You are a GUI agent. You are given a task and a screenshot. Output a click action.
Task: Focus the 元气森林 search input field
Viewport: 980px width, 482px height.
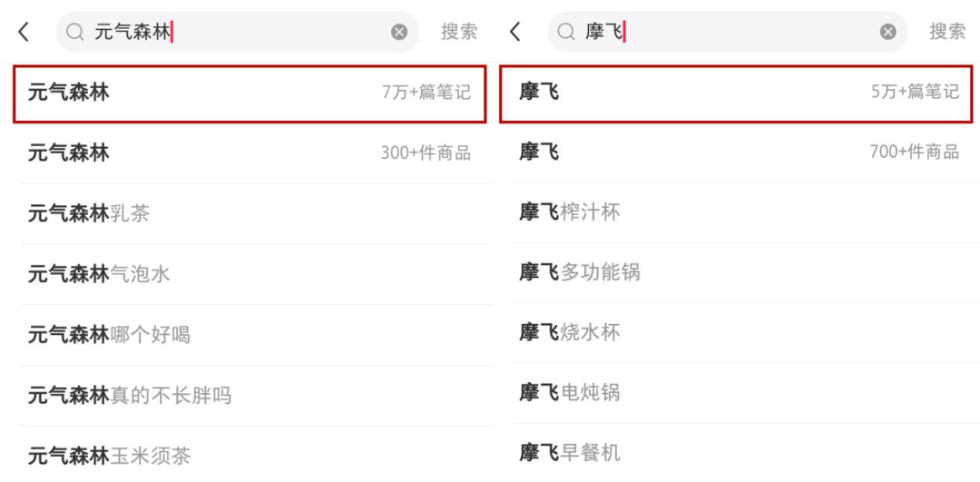pos(238,32)
